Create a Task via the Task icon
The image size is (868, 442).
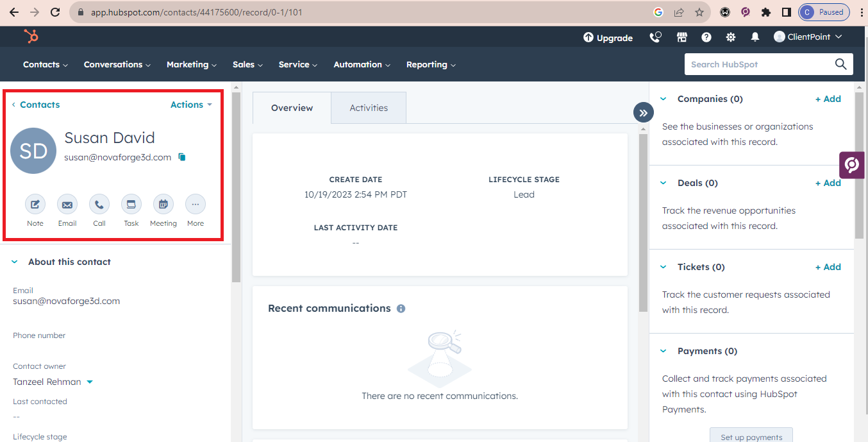pyautogui.click(x=131, y=205)
